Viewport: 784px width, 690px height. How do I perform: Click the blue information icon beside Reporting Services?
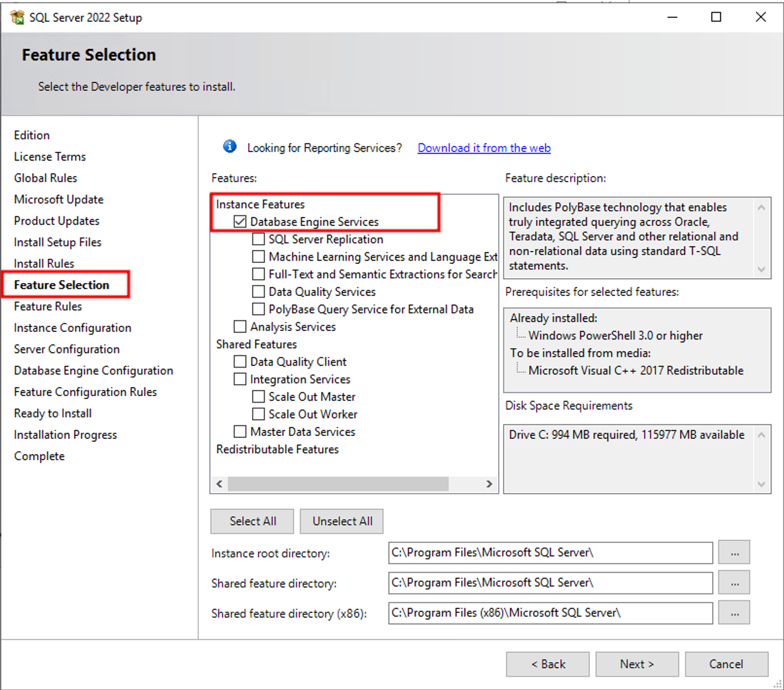tap(230, 146)
